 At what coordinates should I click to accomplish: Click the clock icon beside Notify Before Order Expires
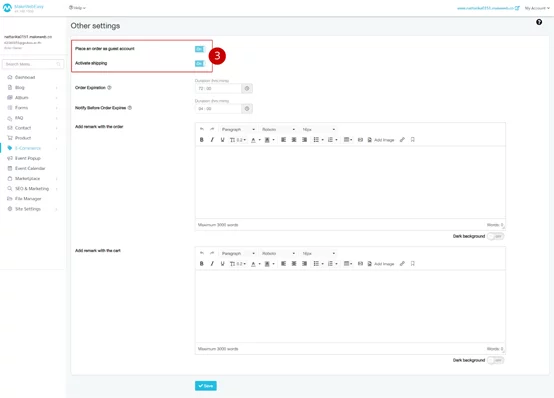coord(247,109)
